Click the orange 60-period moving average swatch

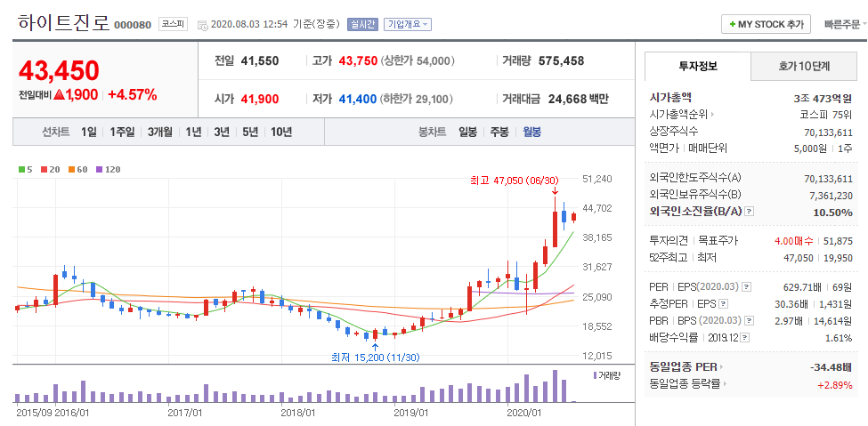click(x=71, y=169)
